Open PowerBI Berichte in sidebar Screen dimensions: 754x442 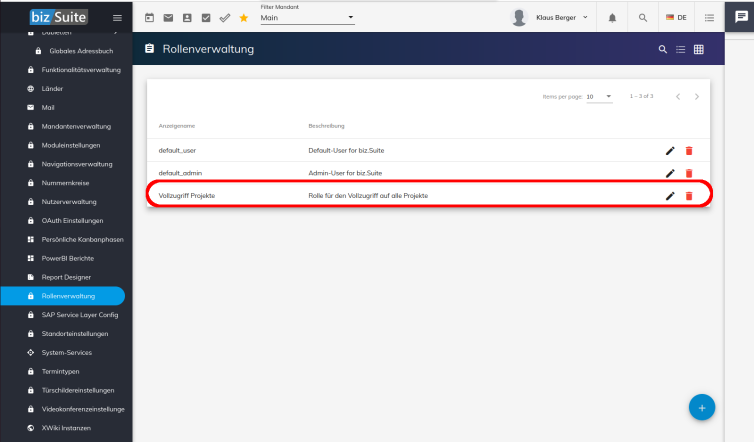coord(68,258)
